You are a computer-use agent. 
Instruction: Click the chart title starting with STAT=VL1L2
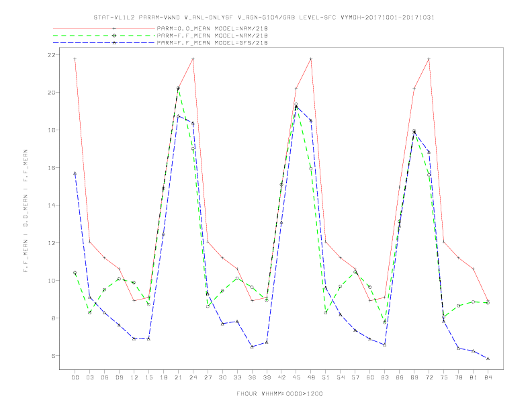tap(264, 17)
